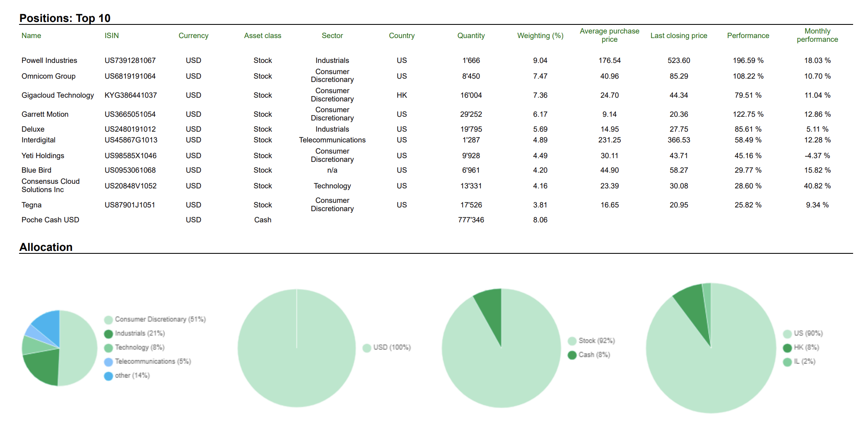Select the Consumer Discretionary legend dot

108,319
